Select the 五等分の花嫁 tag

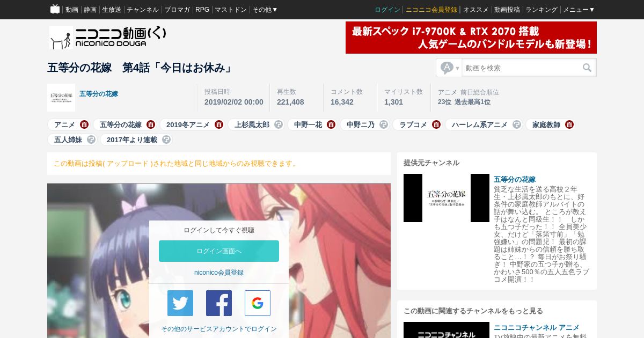[x=121, y=124]
